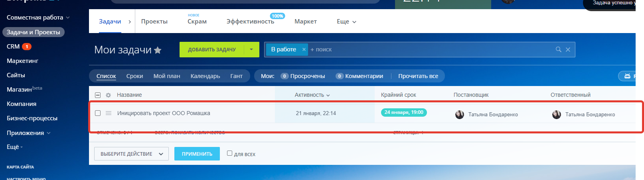Open CRM in the sidebar
This screenshot has height=180, width=644.
click(13, 47)
